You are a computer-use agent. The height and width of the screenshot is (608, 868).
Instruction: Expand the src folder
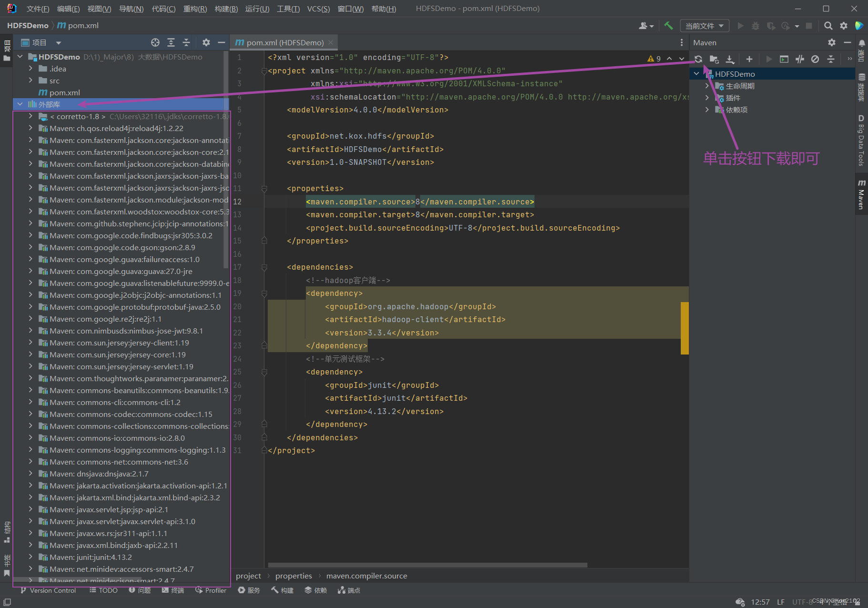click(30, 81)
